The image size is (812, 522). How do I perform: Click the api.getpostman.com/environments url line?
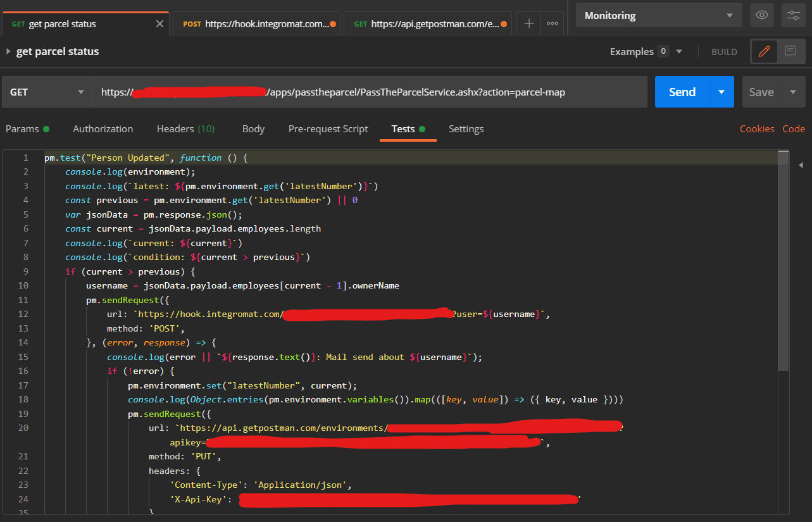386,428
